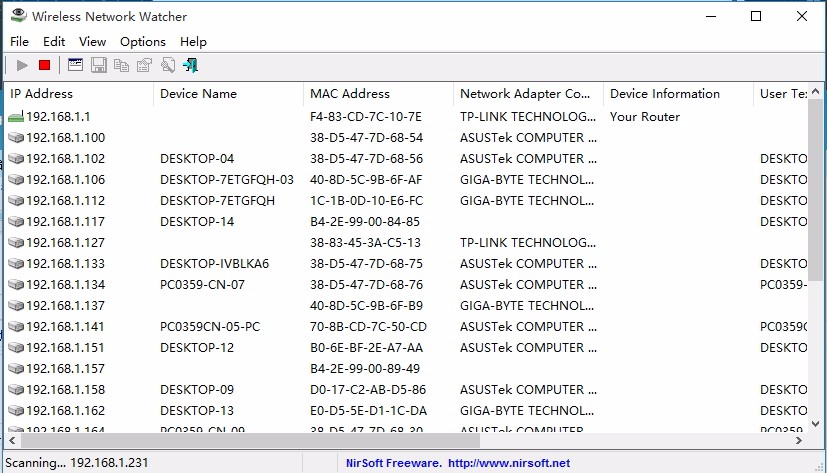The image size is (827, 473).
Task: Open the nirsoft.net link in status bar
Action: [x=509, y=463]
